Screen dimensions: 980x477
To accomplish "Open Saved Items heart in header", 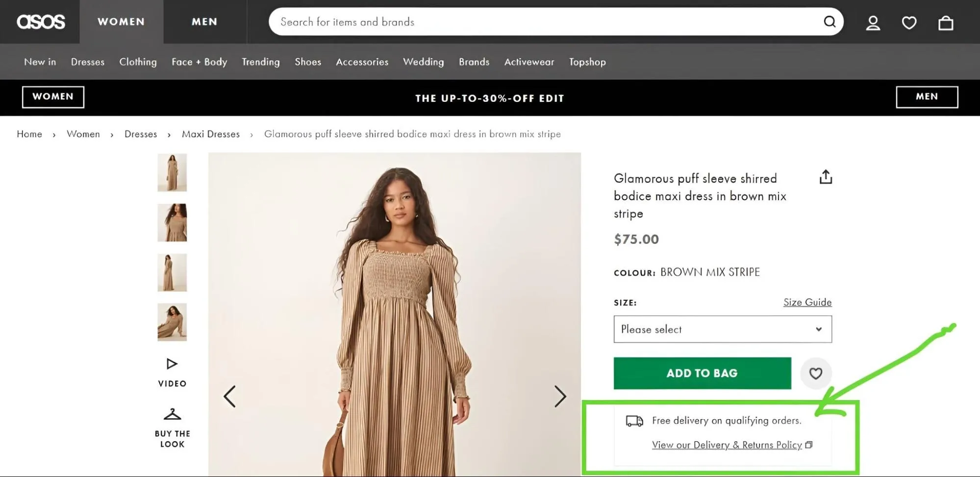I will point(909,23).
